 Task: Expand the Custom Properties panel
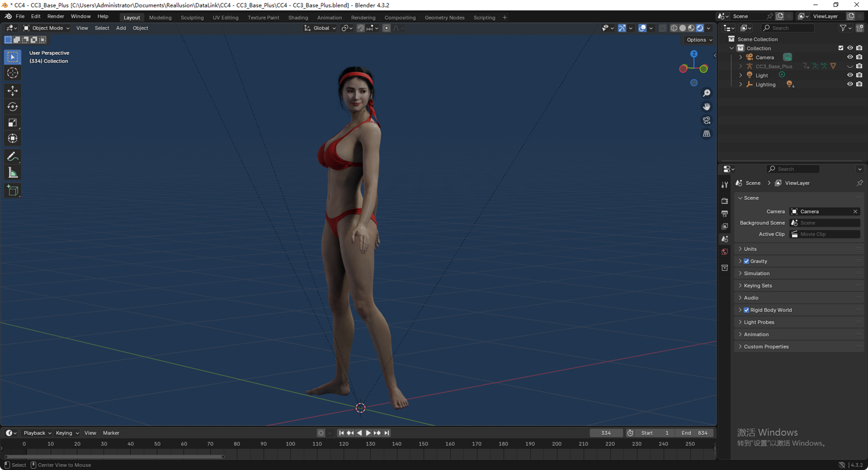click(x=799, y=347)
